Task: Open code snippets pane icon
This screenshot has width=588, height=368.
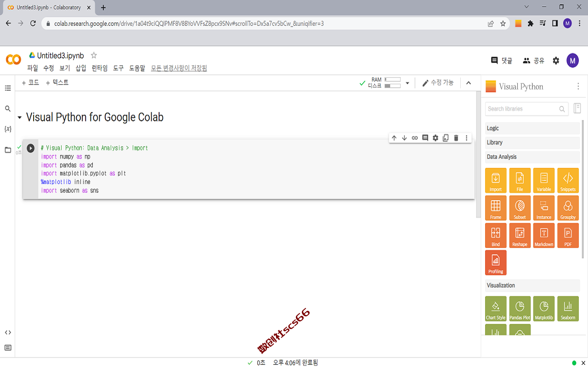Action: point(8,332)
